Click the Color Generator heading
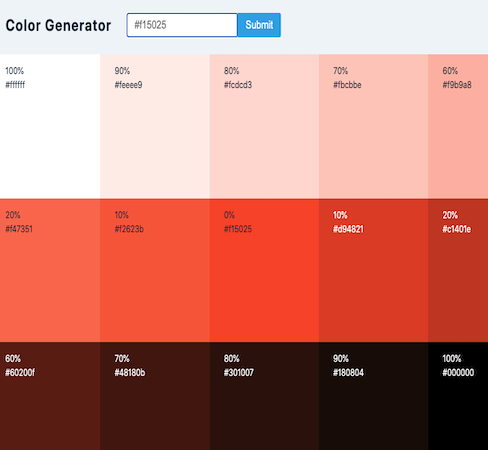The width and height of the screenshot is (488, 450). coord(58,26)
